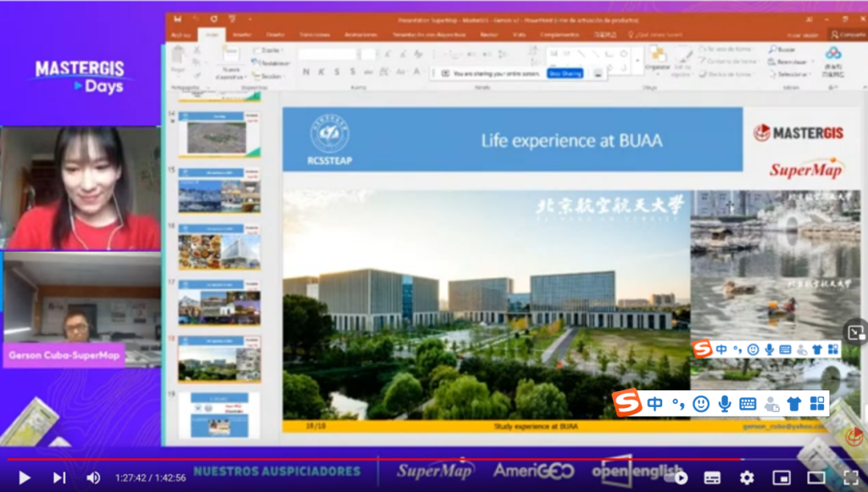Open skin shirt icon on larger Sogou bar
The image size is (868, 492).
point(793,404)
